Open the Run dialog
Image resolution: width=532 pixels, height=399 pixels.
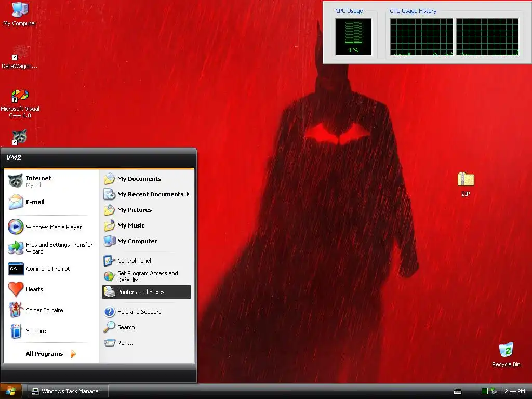tap(146, 343)
